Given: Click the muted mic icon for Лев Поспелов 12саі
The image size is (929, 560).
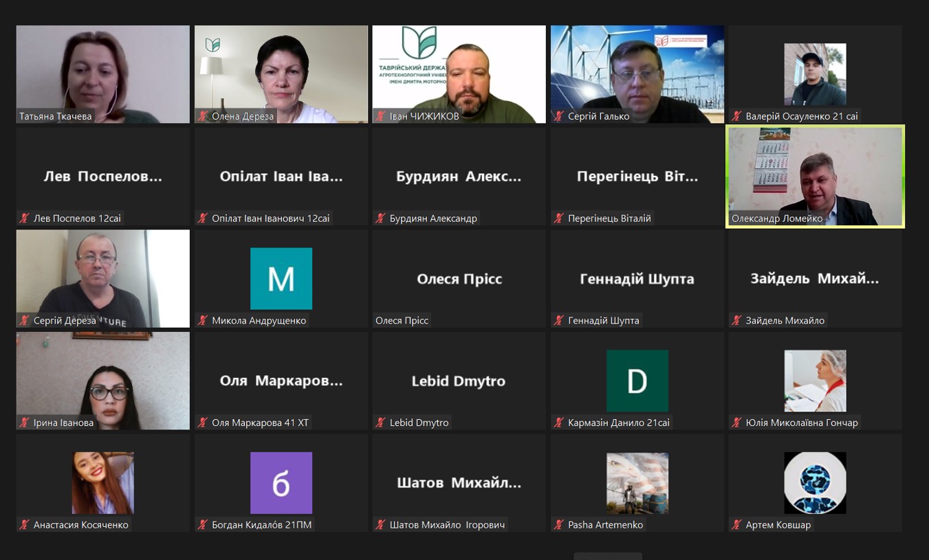Looking at the screenshot, I should (x=25, y=219).
